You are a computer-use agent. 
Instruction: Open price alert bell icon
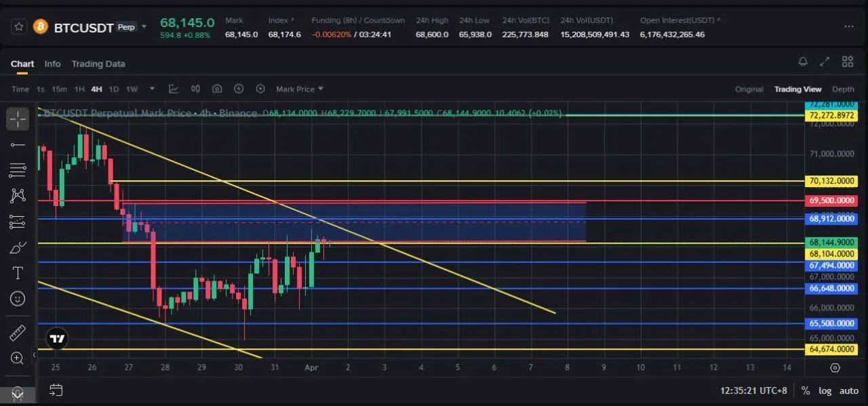click(803, 62)
